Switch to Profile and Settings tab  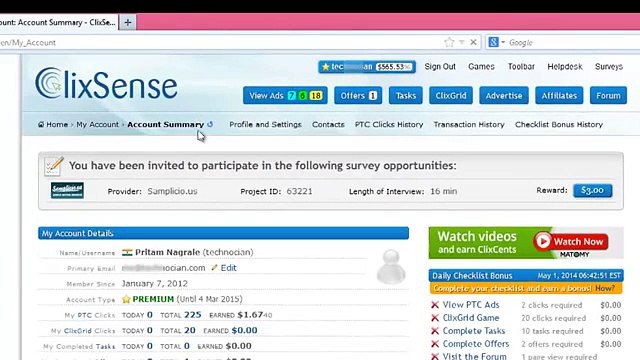pos(265,124)
